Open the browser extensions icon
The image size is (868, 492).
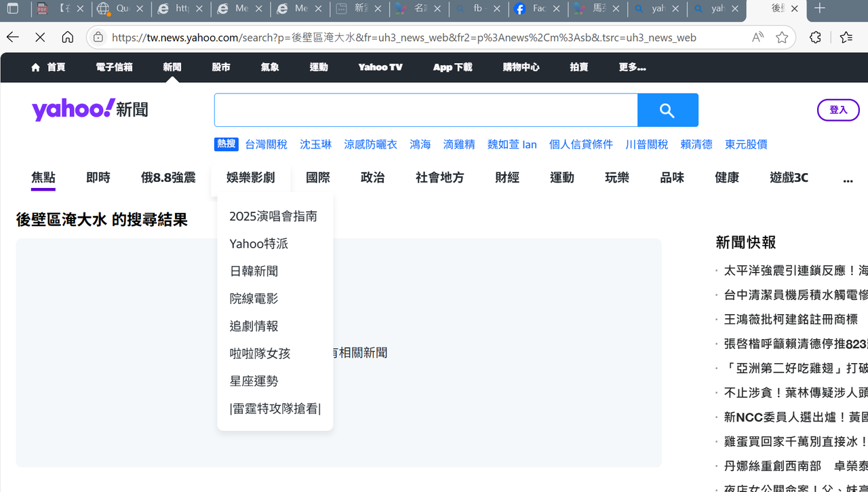[816, 37]
